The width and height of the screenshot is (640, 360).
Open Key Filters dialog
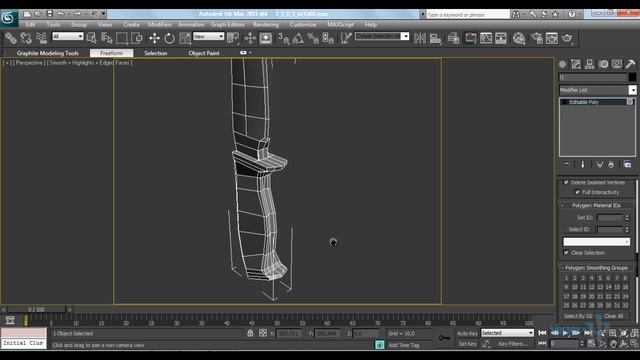pyautogui.click(x=512, y=344)
